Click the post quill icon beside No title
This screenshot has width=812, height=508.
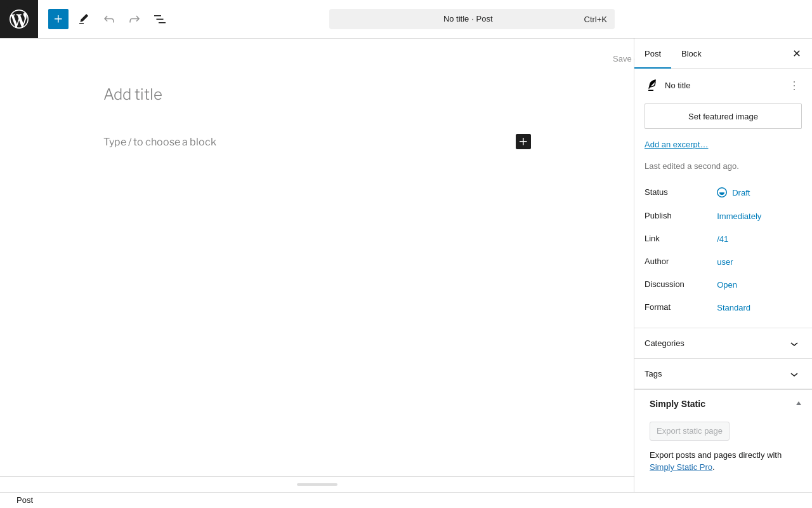click(652, 85)
